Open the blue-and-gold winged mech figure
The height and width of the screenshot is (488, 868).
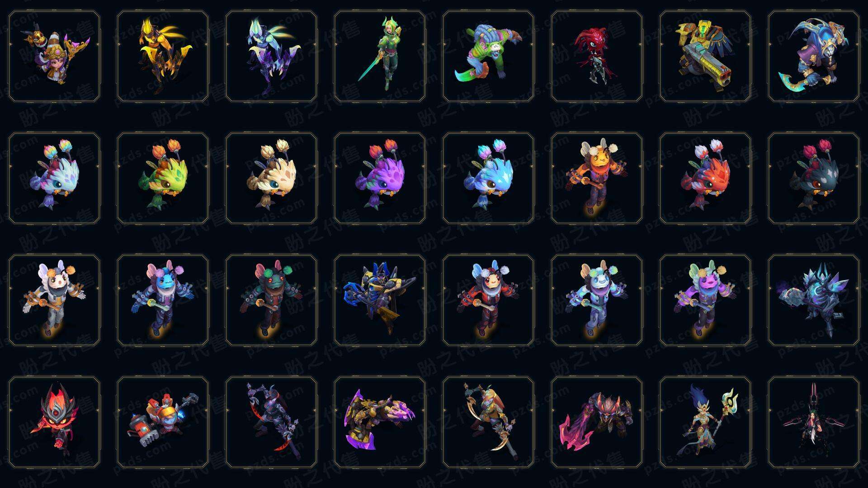coord(379,300)
